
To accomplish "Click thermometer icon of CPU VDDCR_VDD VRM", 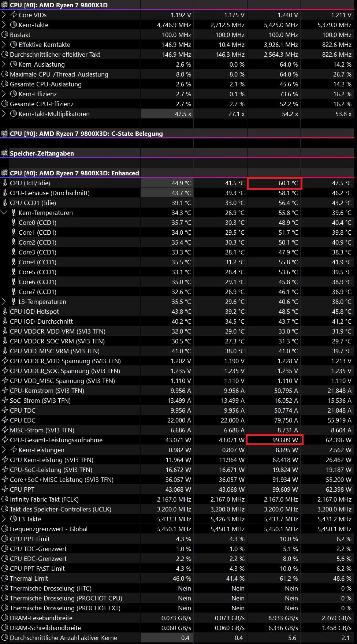I will 5,331.
